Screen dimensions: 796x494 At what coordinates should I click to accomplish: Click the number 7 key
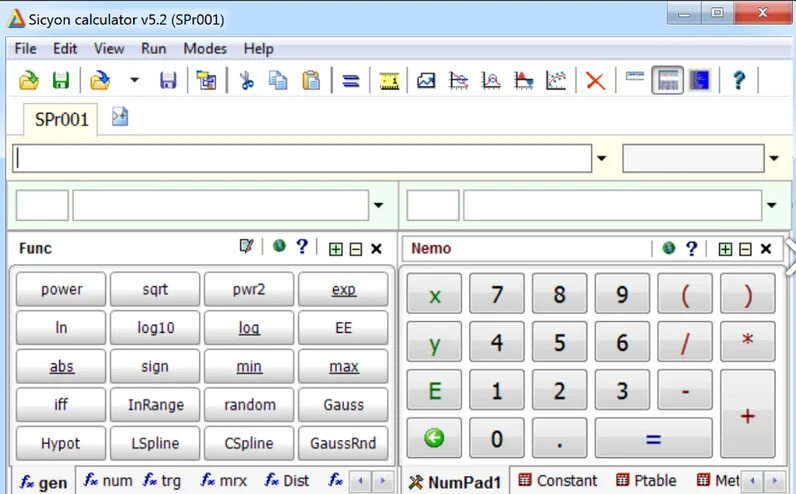(x=497, y=294)
